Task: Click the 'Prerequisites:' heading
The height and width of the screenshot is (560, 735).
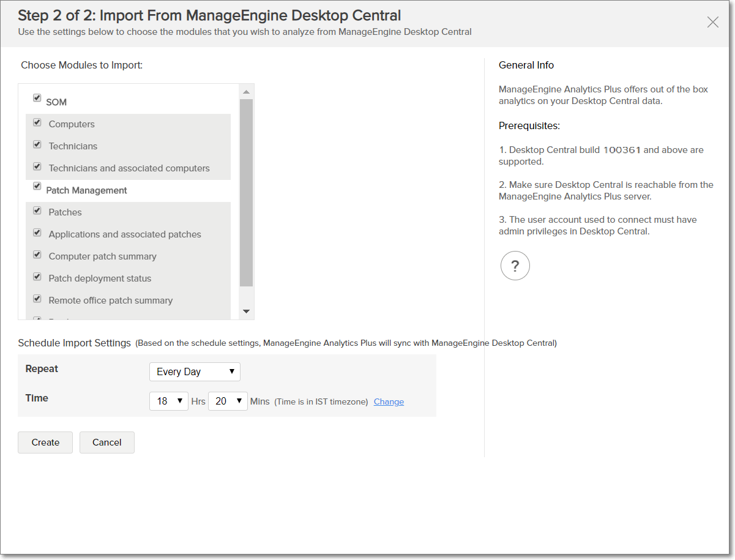Action: pos(529,125)
